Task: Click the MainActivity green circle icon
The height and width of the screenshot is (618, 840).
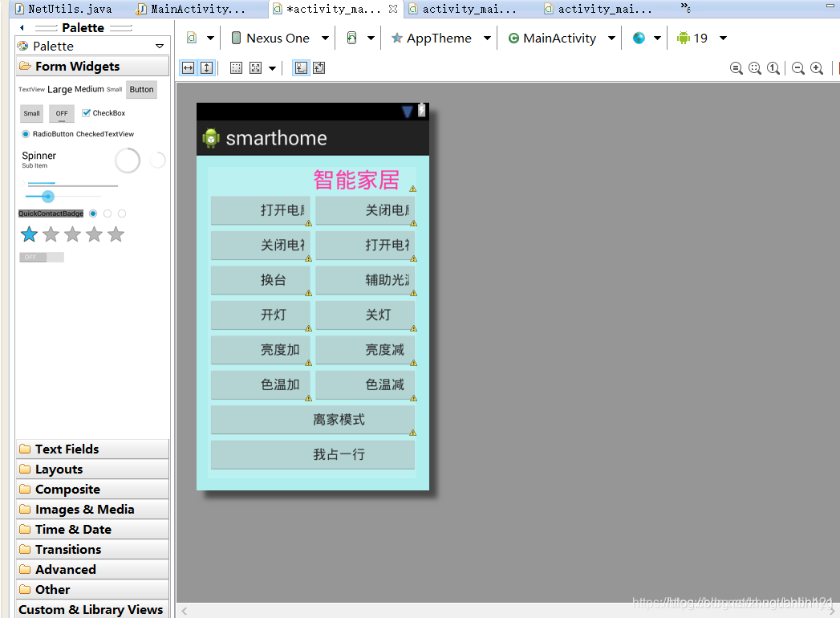Action: click(513, 38)
